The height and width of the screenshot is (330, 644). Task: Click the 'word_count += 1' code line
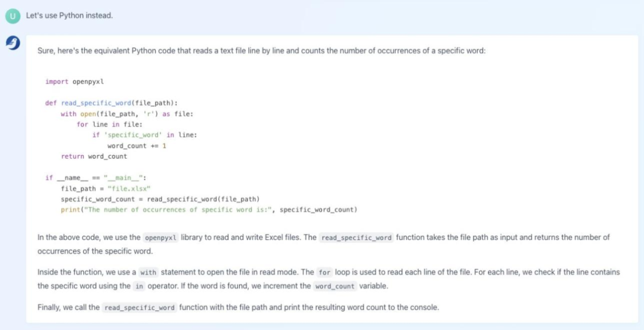(137, 146)
